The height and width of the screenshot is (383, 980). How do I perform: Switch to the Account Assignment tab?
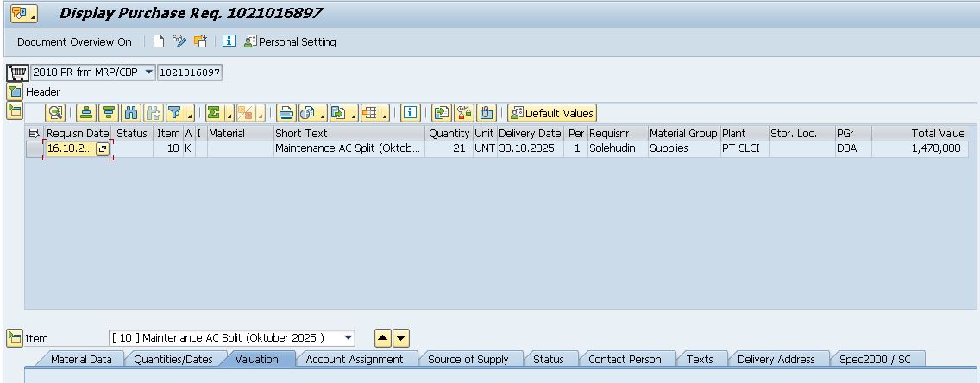pyautogui.click(x=354, y=359)
